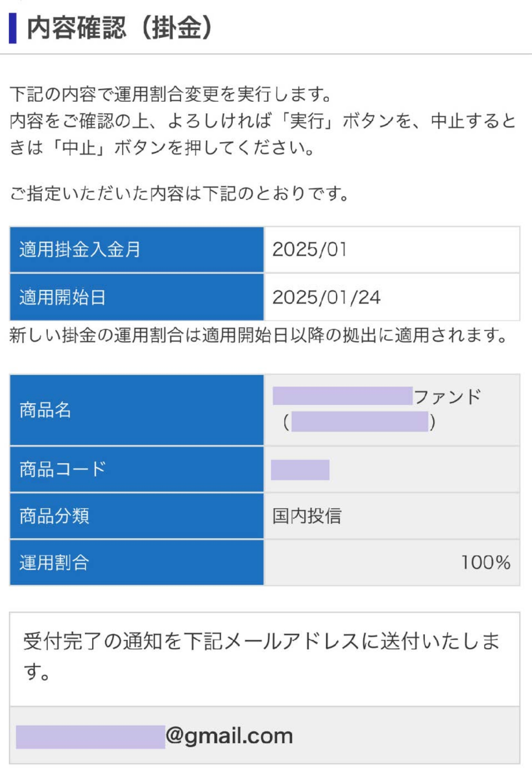
Task: Select the masked product code value
Action: coord(300,470)
